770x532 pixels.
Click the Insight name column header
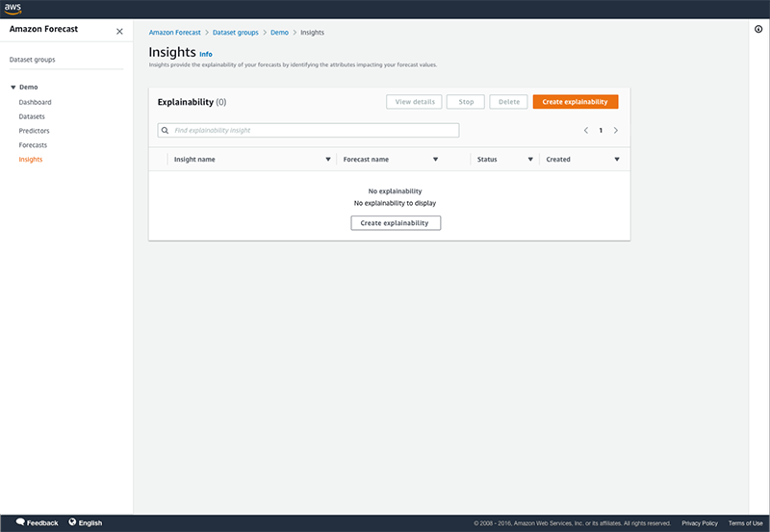click(x=194, y=160)
